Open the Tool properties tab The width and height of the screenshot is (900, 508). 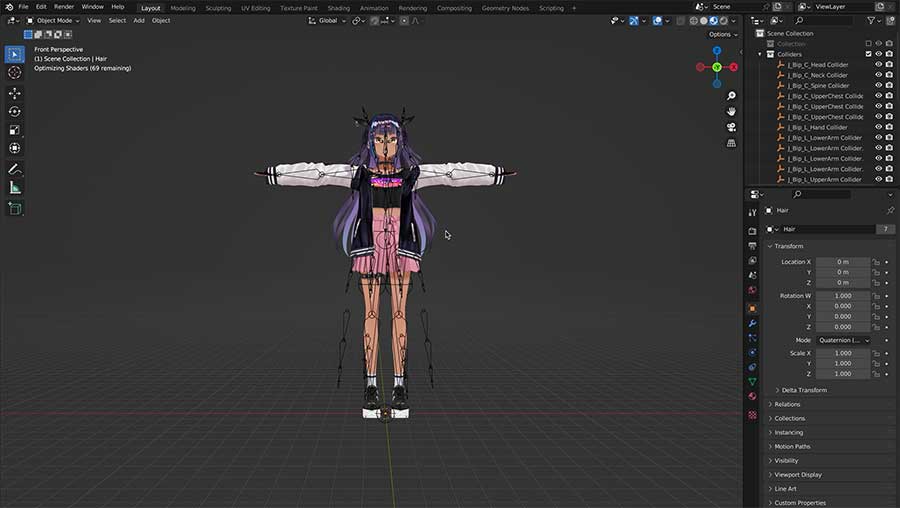pyautogui.click(x=752, y=212)
